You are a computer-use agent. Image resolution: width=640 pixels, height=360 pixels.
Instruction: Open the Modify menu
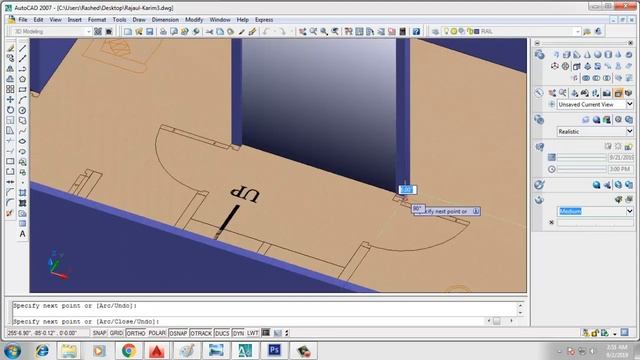(194, 20)
